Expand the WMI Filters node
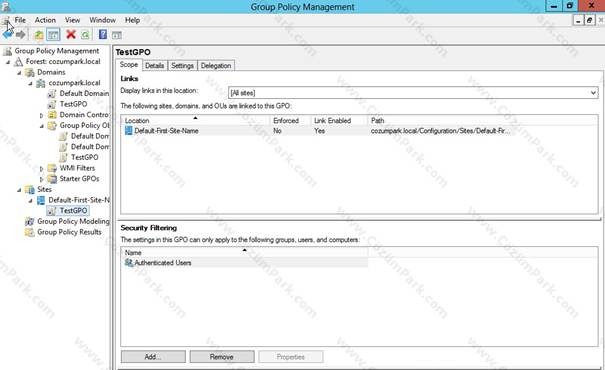 pyautogui.click(x=42, y=169)
